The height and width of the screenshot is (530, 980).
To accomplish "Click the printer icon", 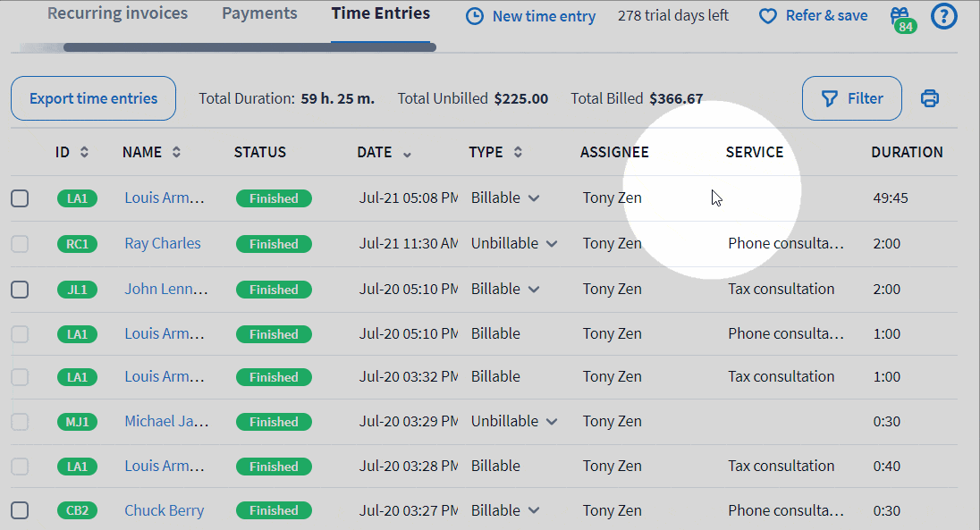I will [x=929, y=98].
